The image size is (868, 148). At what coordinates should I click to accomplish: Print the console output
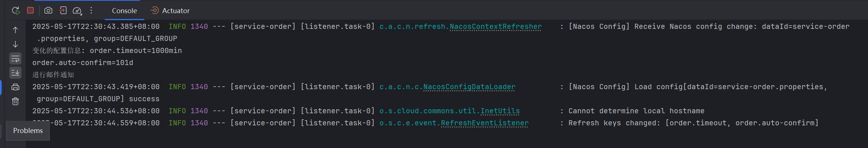(x=15, y=87)
